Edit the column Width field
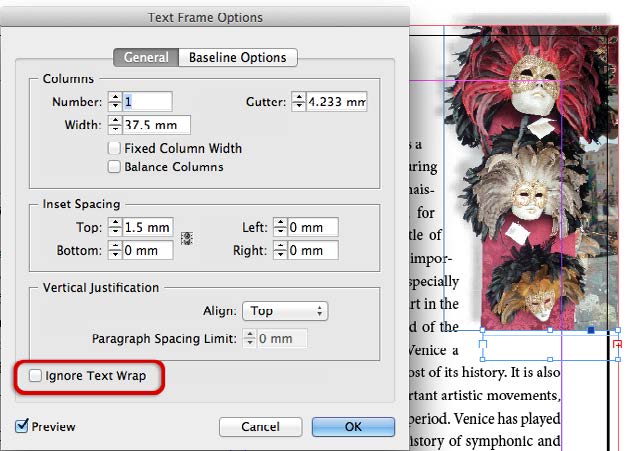Viewport: 630px width, 451px height. pos(156,125)
